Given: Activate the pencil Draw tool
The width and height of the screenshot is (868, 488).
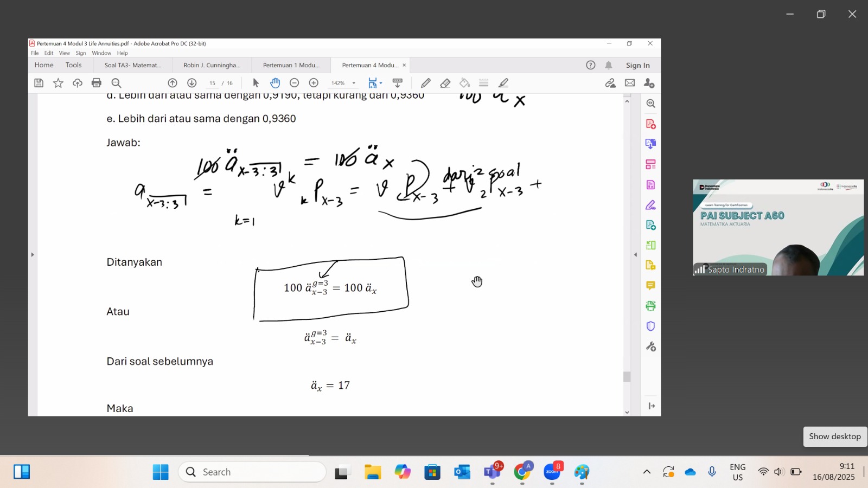Looking at the screenshot, I should click(x=426, y=83).
